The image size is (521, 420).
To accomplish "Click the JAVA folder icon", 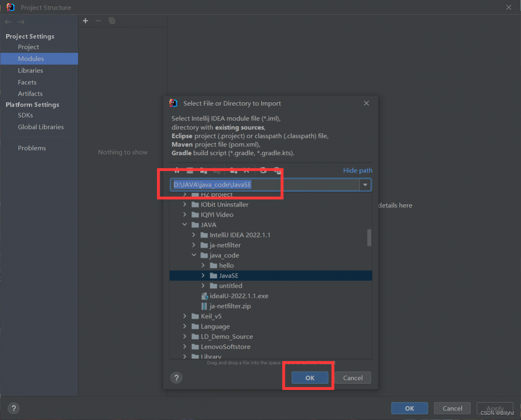I will (195, 225).
